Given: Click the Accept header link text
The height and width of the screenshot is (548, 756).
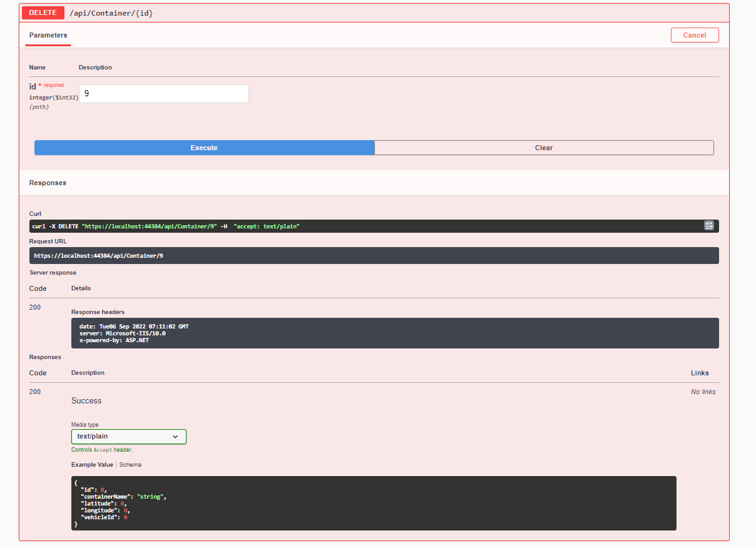Looking at the screenshot, I should pyautogui.click(x=102, y=450).
